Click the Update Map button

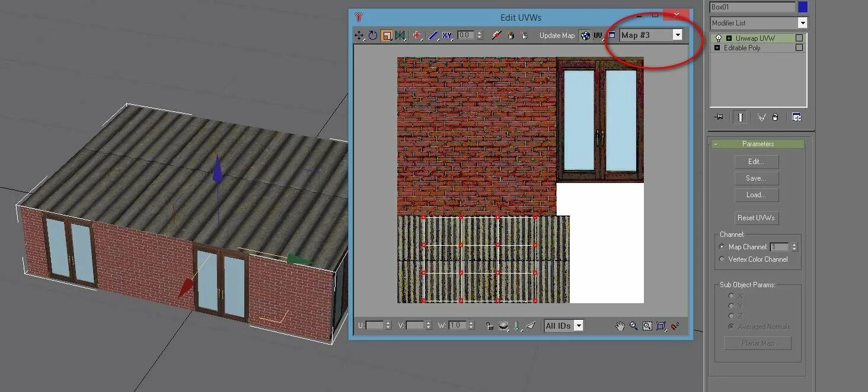(x=557, y=36)
